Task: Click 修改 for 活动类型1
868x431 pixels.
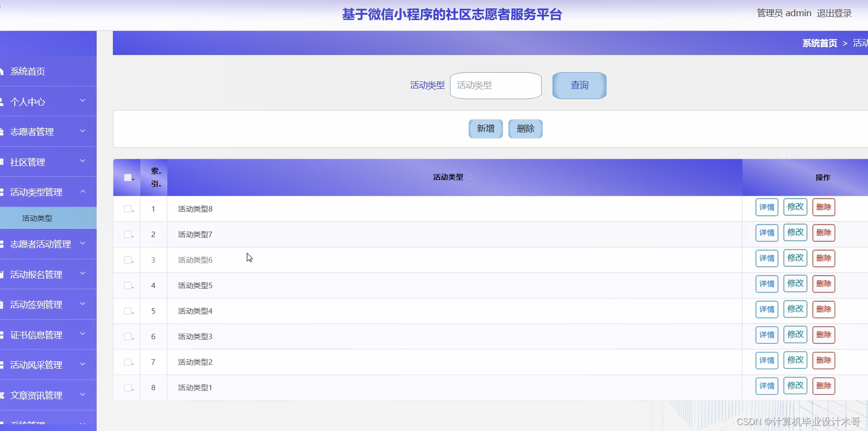Action: [x=795, y=386]
